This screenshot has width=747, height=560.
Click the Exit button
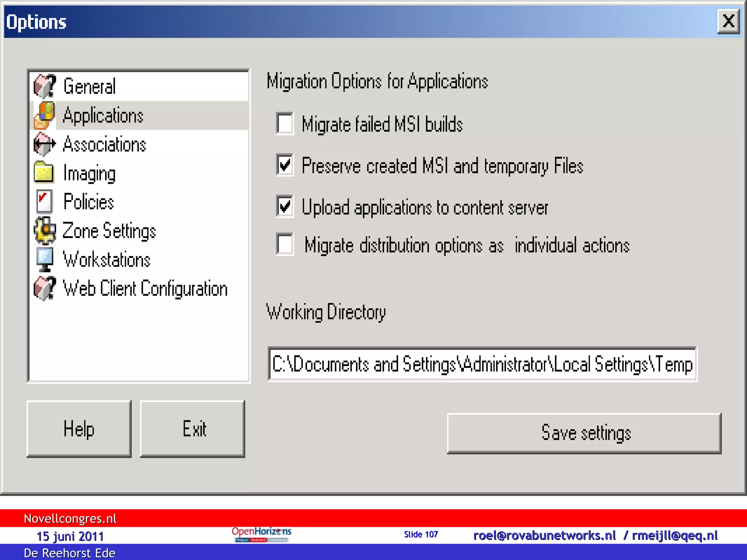pos(193,429)
